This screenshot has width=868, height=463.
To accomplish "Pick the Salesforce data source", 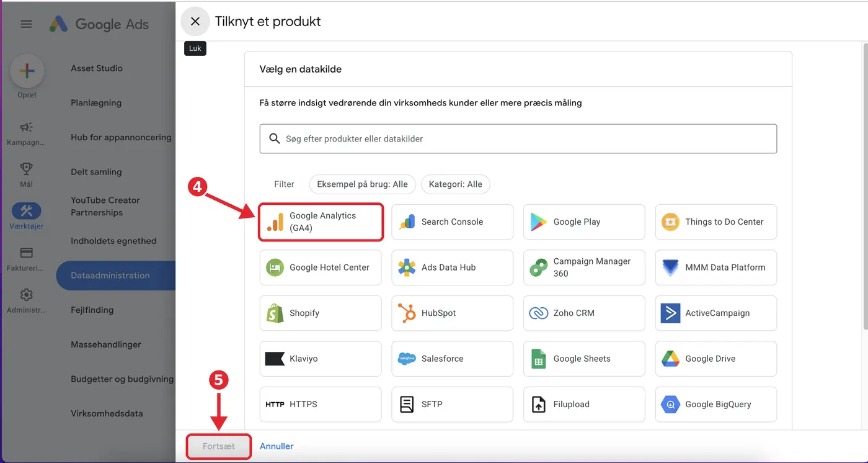I will (x=452, y=359).
